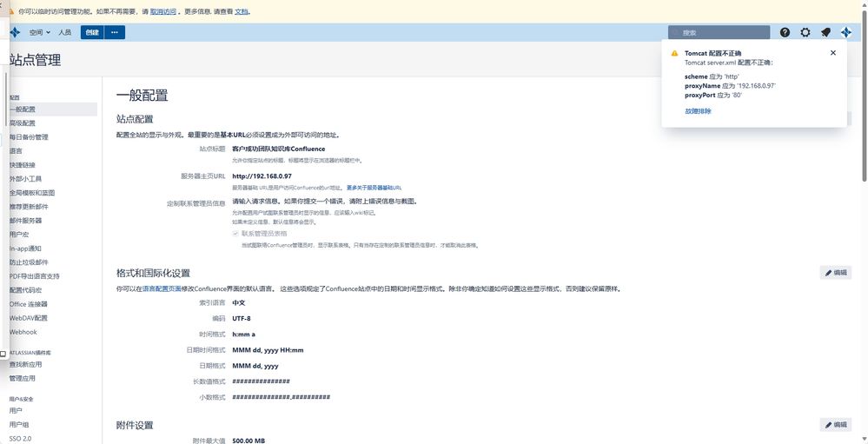The height and width of the screenshot is (444, 868).
Task: Open 语言 in the sidebar
Action: point(16,150)
